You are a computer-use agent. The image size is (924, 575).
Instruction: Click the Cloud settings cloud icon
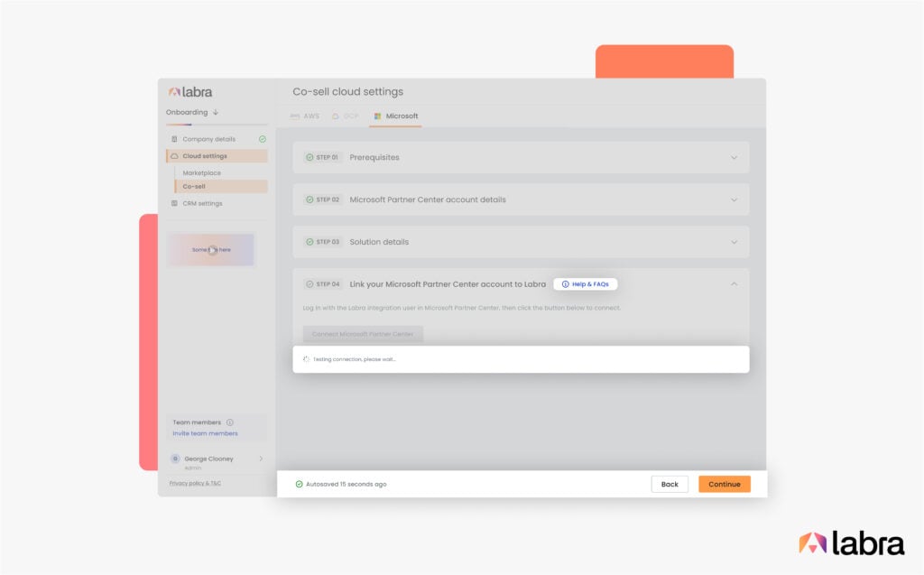coord(174,155)
